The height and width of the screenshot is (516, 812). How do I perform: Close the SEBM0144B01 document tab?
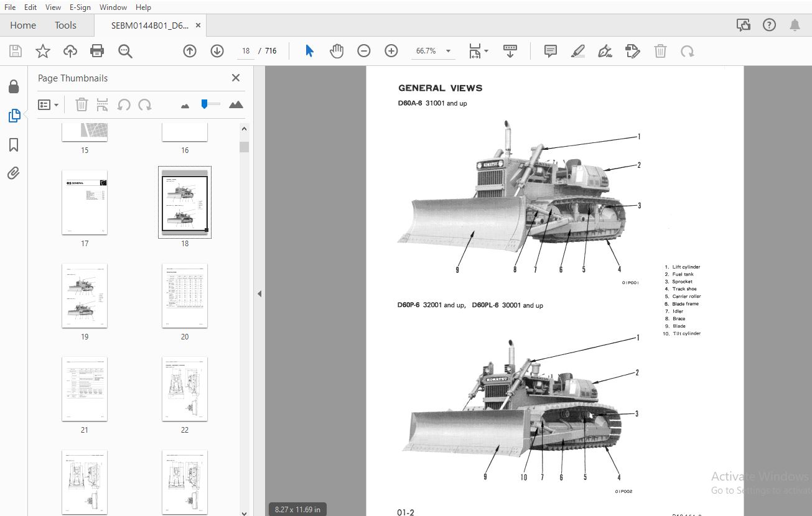198,25
